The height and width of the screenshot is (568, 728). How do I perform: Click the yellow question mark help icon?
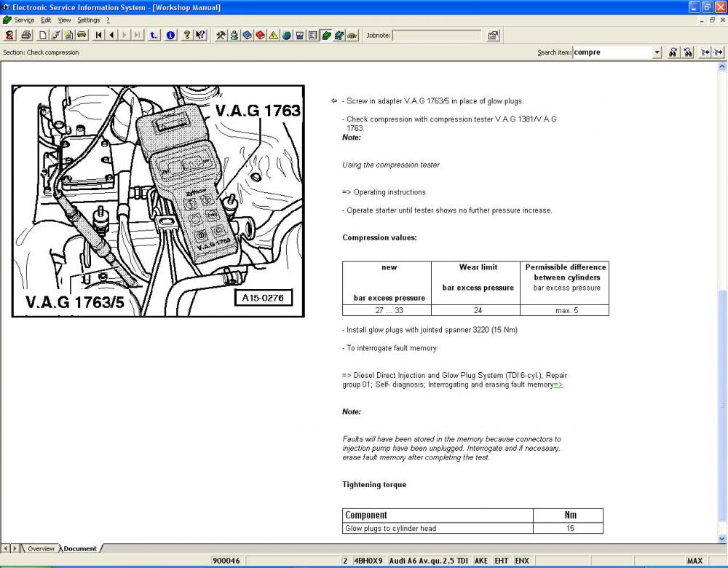pyautogui.click(x=187, y=35)
